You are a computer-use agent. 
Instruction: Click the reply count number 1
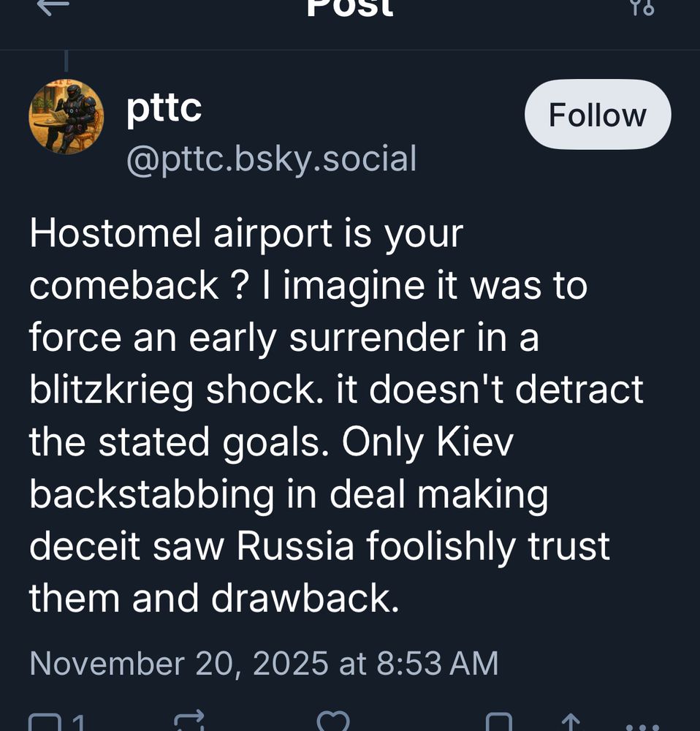point(78,722)
